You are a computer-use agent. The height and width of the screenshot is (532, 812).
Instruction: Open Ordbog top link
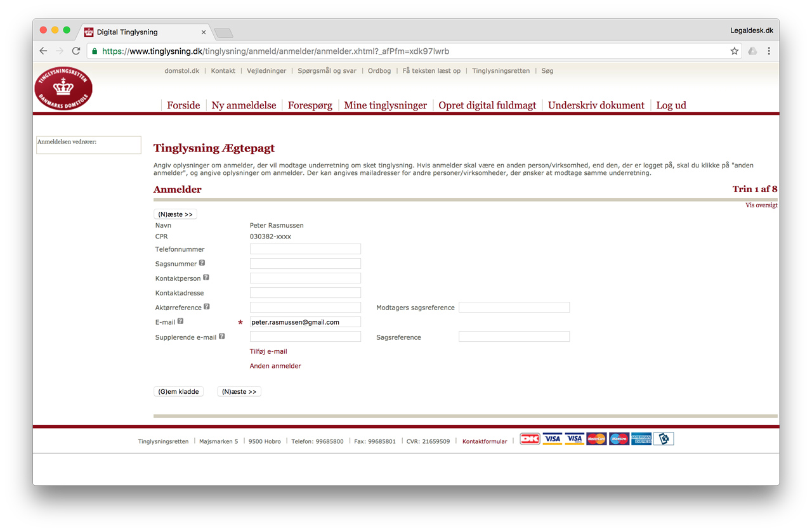pyautogui.click(x=379, y=71)
